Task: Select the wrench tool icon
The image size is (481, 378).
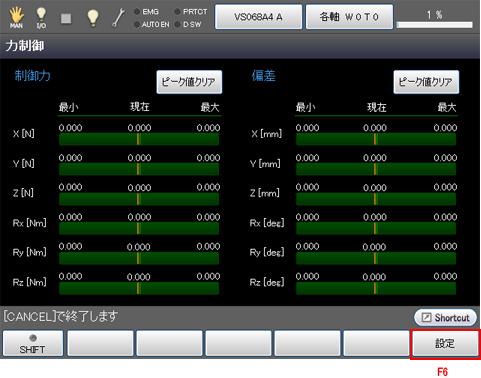Action: coord(118,17)
